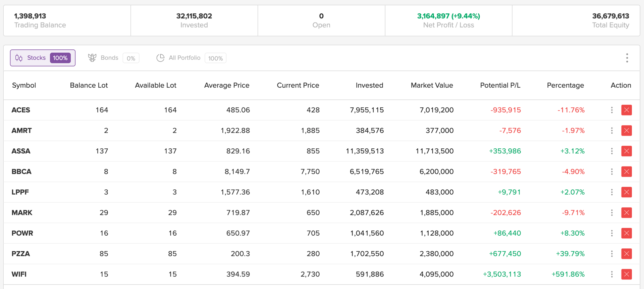
Task: Click the POWR stock symbol
Action: 22,233
